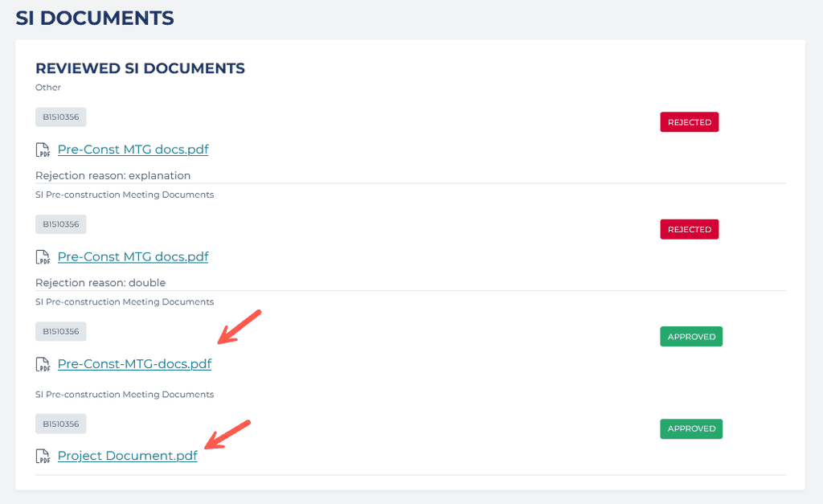Click PDF icon beside Pre-Const-MTG-docs.pdf with hyphens
The width and height of the screenshot is (823, 504).
point(43,364)
